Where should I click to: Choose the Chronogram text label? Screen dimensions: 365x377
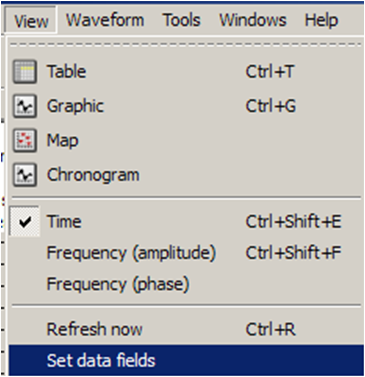click(93, 175)
